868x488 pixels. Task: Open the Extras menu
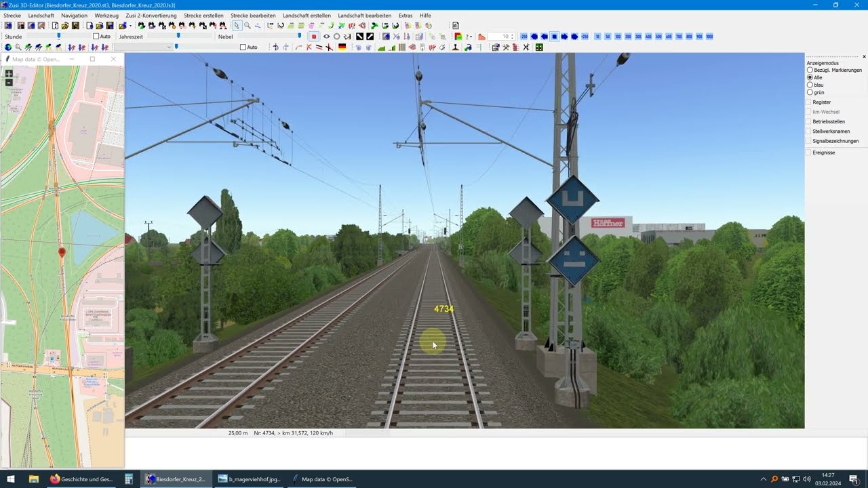(x=406, y=15)
